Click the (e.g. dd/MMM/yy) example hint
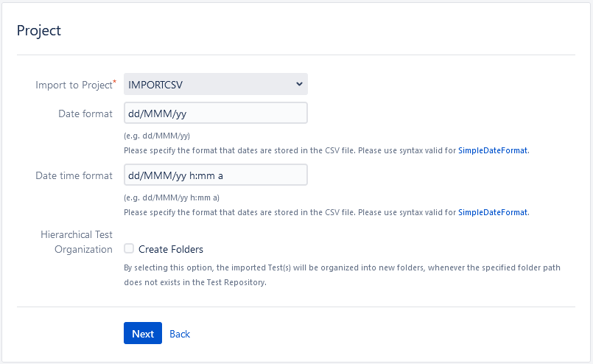Viewport: 593px width, 364px height. coord(157,136)
